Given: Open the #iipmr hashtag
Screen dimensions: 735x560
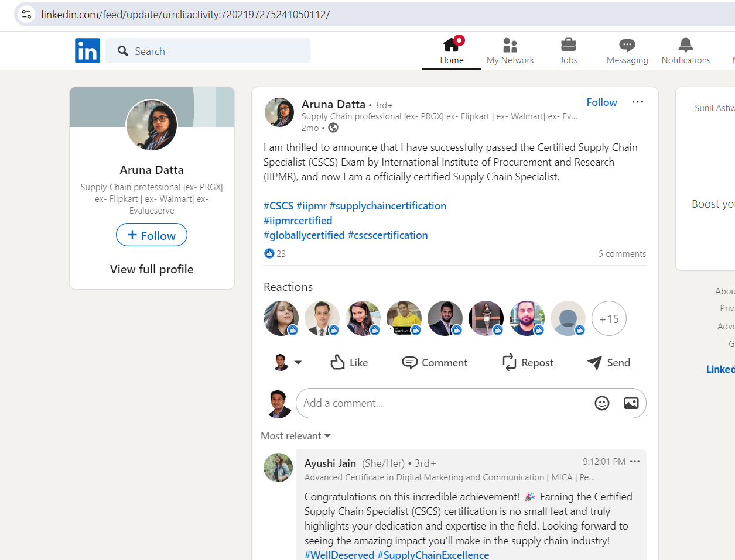Looking at the screenshot, I should [312, 206].
